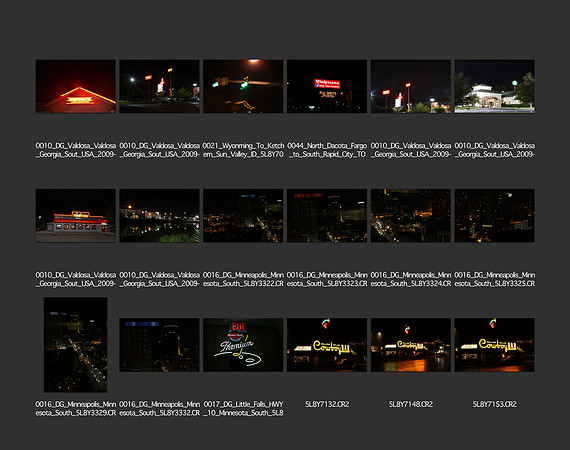Screen dimensions: 570x450
Task: Select the Minneapolis SL8Y3322 skyline thumbnail
Action: click(x=243, y=216)
